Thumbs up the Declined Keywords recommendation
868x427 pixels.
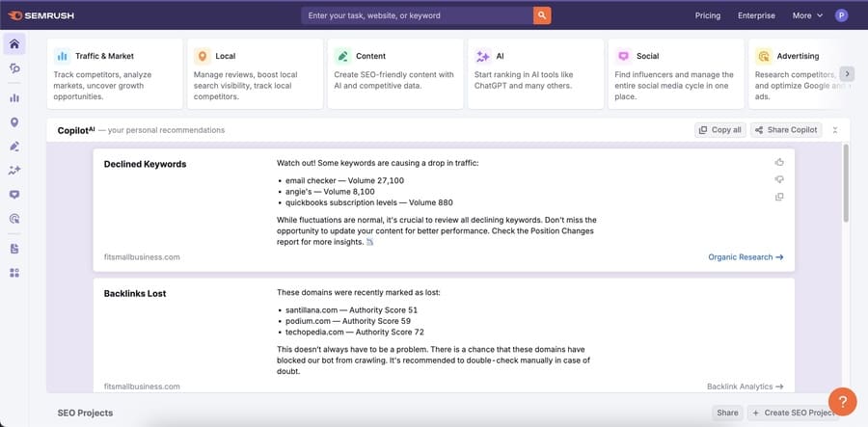click(x=779, y=162)
